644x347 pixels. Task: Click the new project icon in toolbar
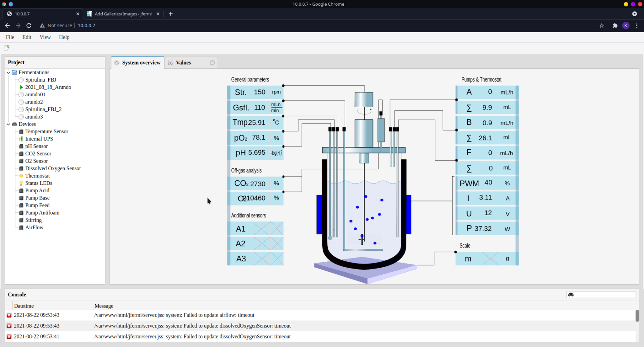[x=6, y=48]
